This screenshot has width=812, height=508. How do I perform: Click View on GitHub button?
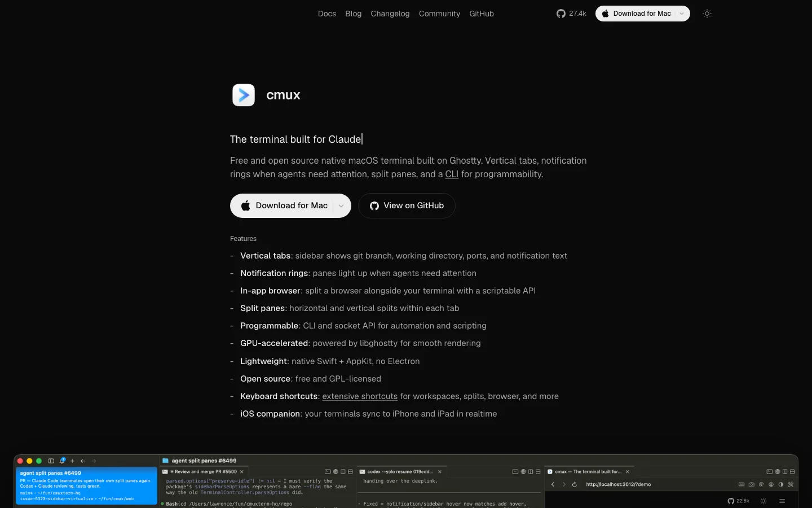point(407,206)
